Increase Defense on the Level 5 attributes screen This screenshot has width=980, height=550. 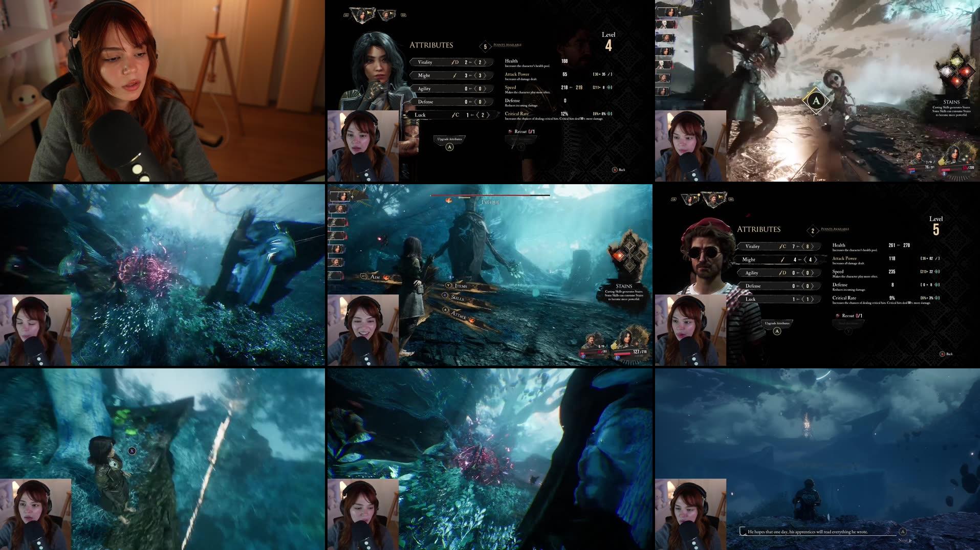click(x=812, y=286)
